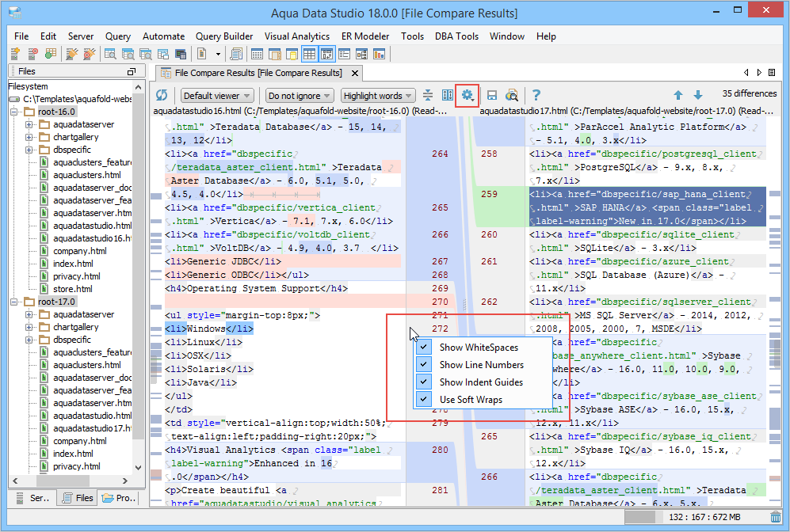Open the compare settings gear icon
This screenshot has width=790, height=532.
(468, 95)
